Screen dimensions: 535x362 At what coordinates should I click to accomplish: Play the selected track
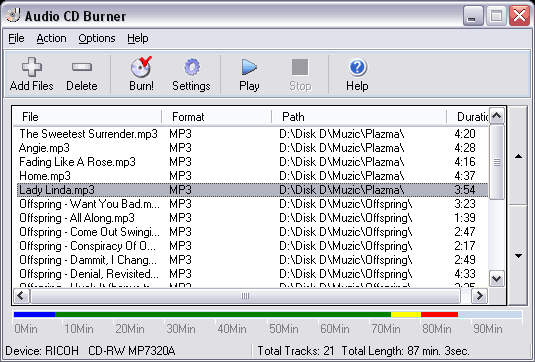click(x=249, y=67)
